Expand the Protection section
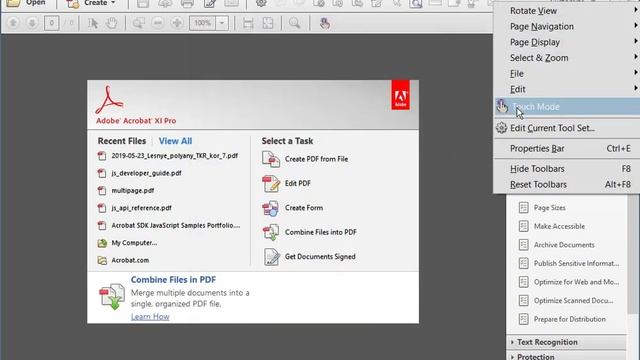This screenshot has height=360, width=640. coord(567,356)
